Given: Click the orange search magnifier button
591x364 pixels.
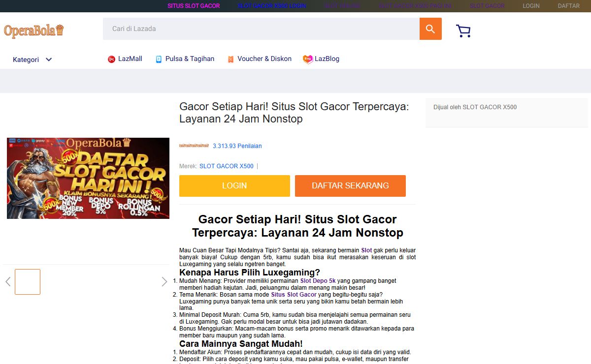Looking at the screenshot, I should 430,29.
